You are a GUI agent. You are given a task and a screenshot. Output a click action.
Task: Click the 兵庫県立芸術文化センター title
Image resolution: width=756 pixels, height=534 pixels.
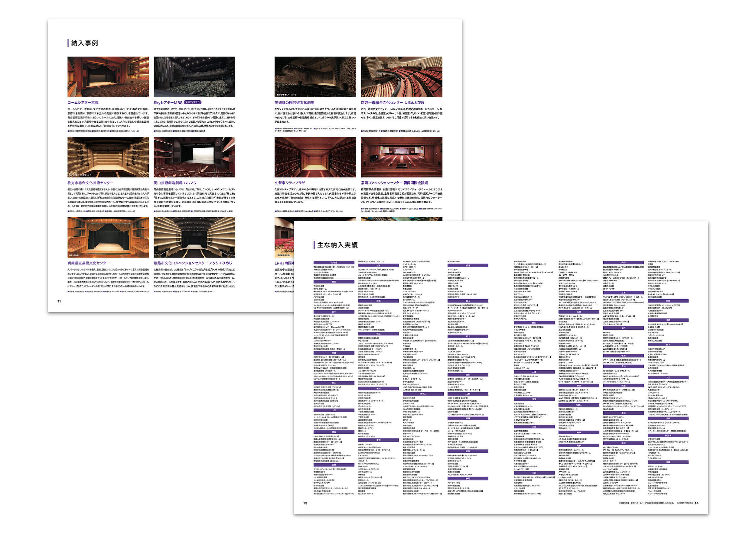[x=89, y=263]
